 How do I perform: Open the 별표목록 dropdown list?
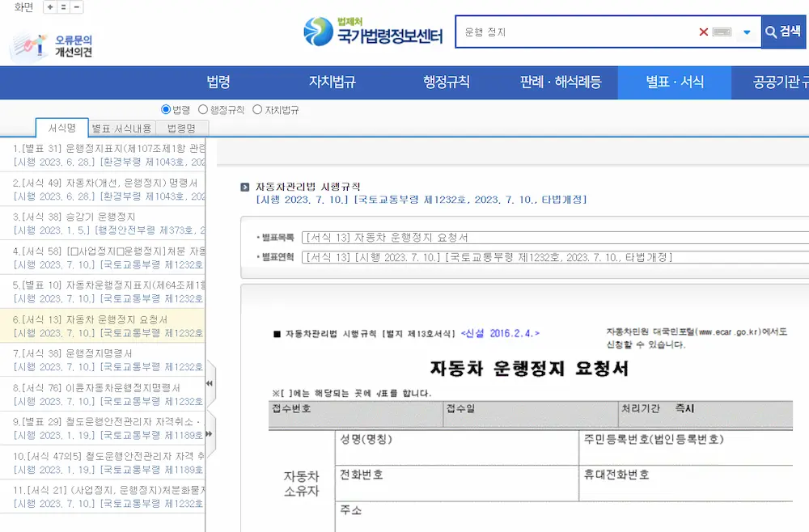click(x=555, y=238)
